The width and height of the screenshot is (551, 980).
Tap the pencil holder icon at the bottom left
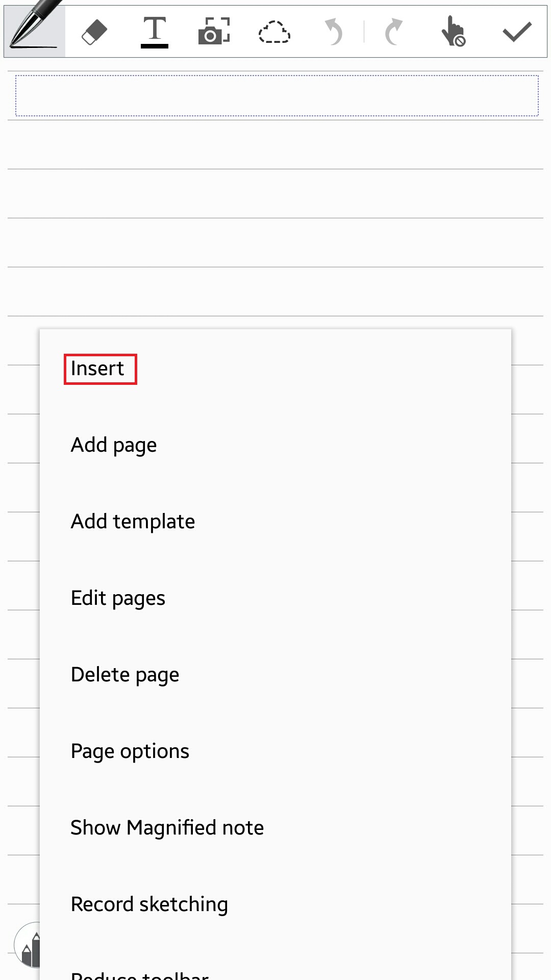point(27,945)
